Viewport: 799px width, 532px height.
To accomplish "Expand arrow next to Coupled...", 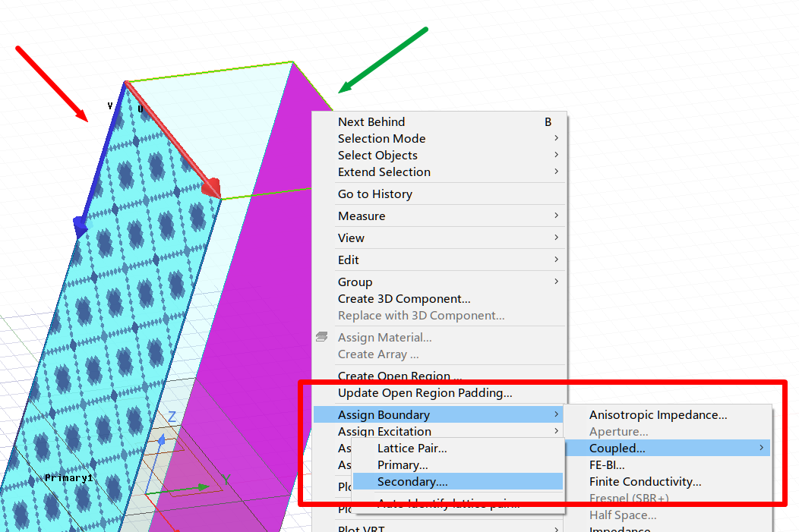I will coord(761,448).
